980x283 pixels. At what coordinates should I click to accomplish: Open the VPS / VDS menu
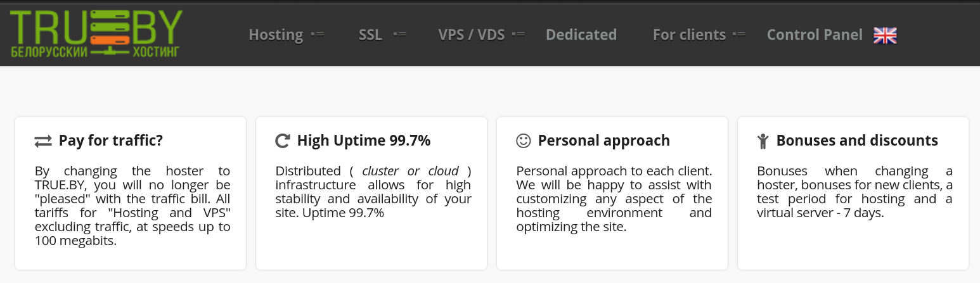click(x=472, y=35)
